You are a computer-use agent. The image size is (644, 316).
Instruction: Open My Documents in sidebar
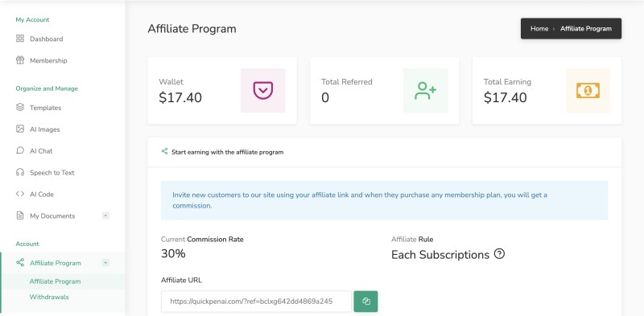(x=52, y=215)
